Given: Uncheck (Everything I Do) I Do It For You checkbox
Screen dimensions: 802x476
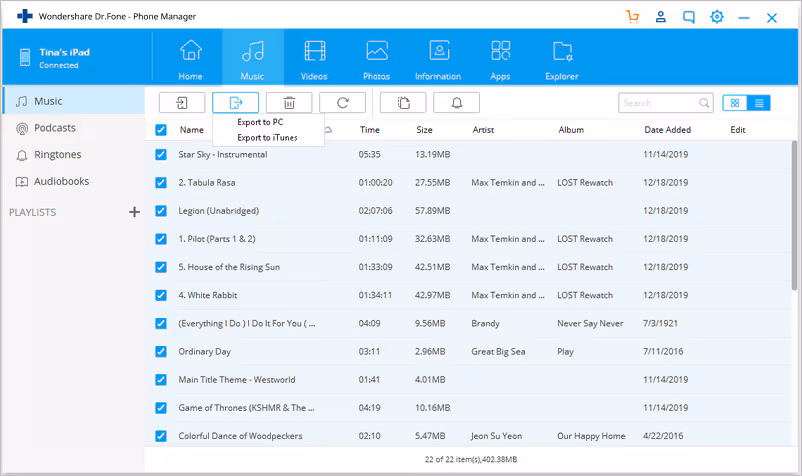Looking at the screenshot, I should 161,323.
